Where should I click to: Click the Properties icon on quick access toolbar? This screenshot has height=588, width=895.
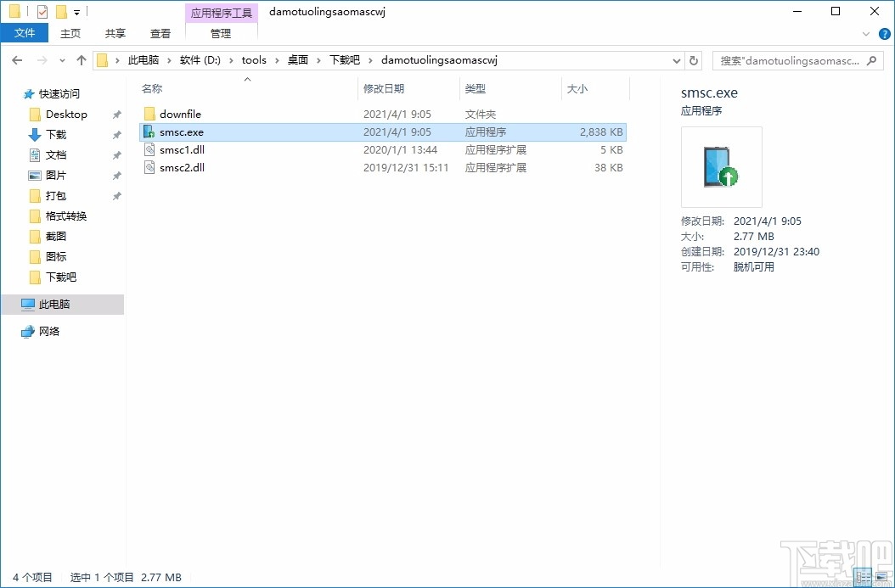pyautogui.click(x=41, y=11)
